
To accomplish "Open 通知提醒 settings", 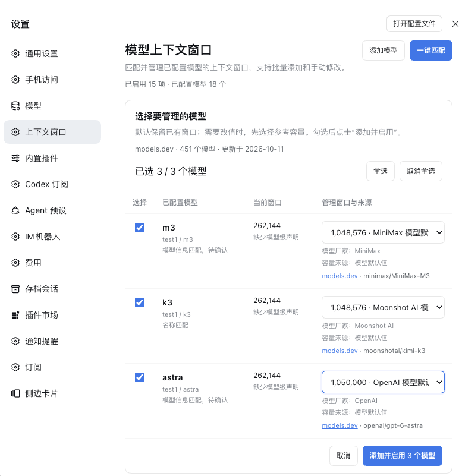I will [52, 341].
